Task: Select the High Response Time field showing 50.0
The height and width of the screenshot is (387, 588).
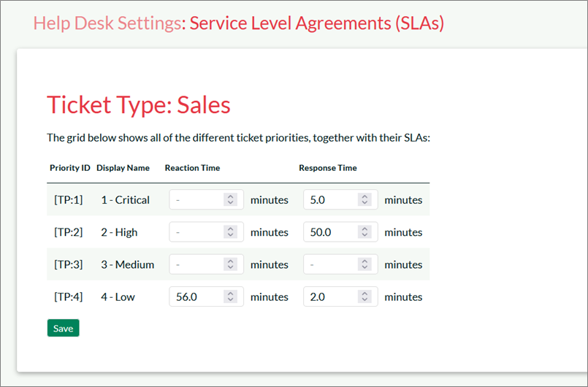Action: [330, 232]
